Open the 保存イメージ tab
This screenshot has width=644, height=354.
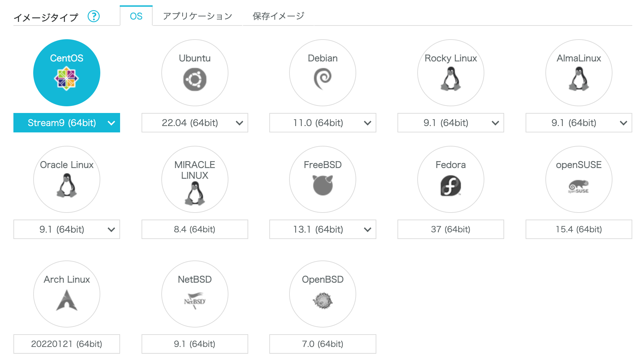pyautogui.click(x=278, y=16)
